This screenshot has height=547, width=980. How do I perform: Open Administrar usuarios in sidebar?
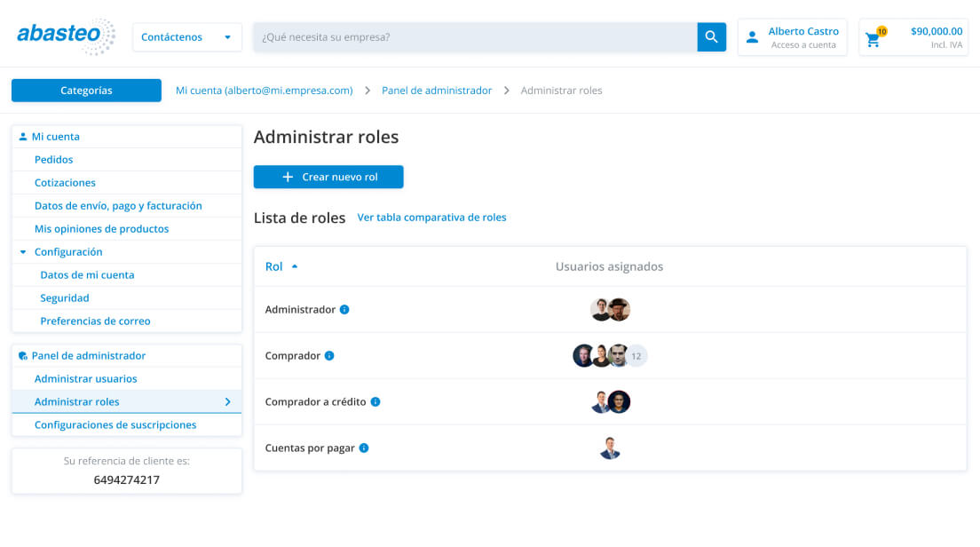[x=85, y=379]
